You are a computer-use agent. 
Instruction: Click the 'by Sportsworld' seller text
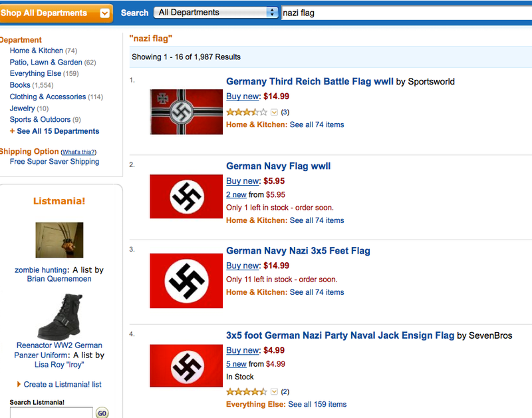426,82
